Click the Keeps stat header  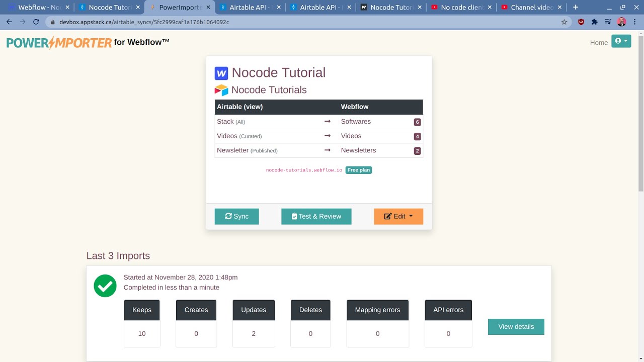(x=142, y=310)
